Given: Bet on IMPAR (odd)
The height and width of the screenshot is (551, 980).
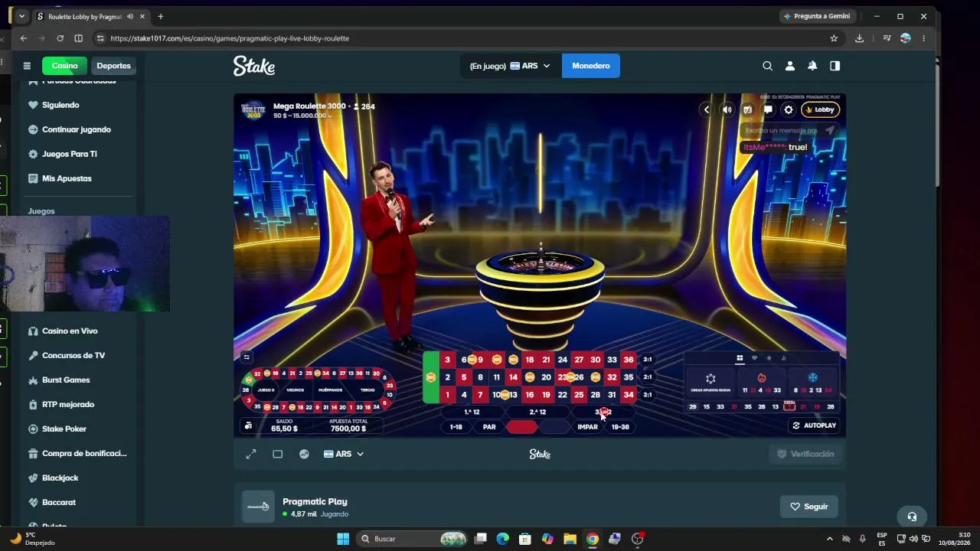Looking at the screenshot, I should coord(587,427).
